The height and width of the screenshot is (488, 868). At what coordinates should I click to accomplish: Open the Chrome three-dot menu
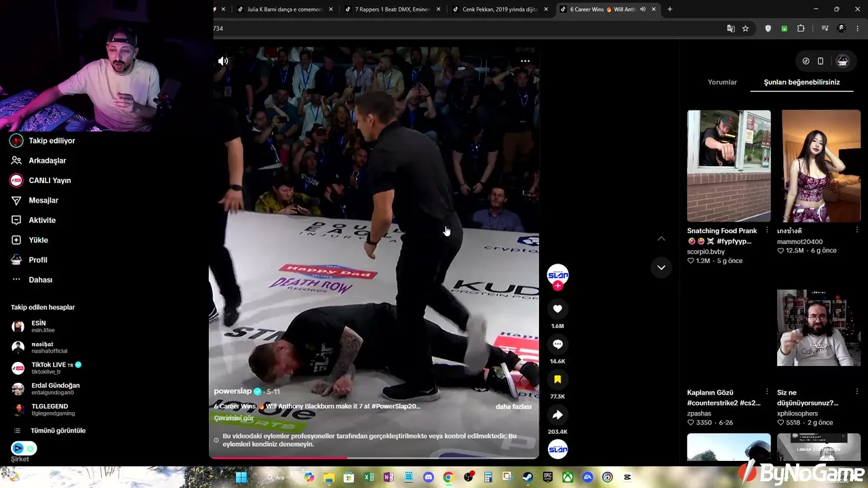pos(858,28)
